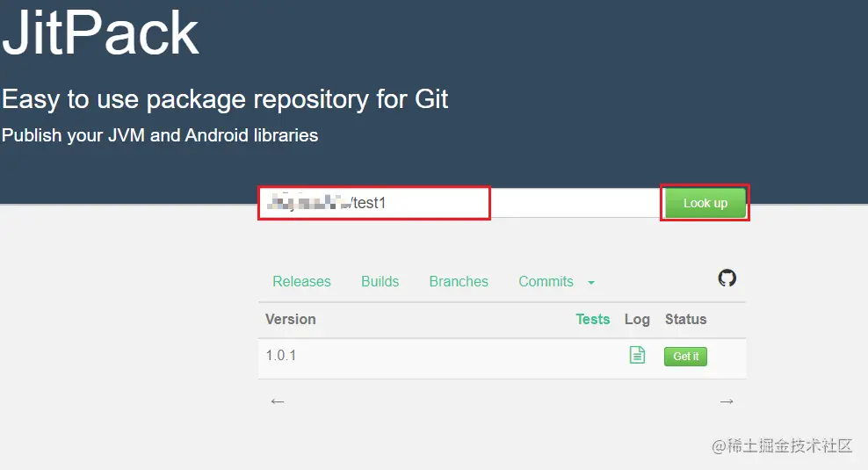The image size is (868, 470).
Task: Open the build log file icon
Action: pos(637,356)
